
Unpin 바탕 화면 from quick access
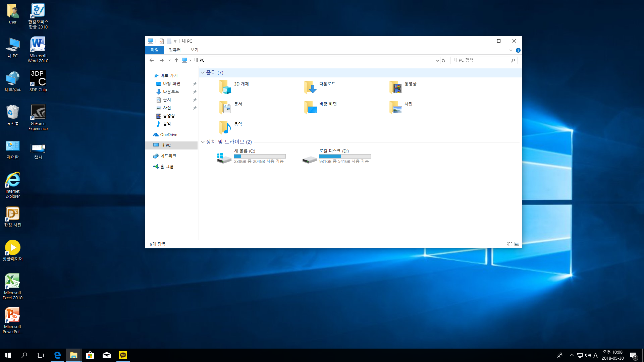point(195,84)
